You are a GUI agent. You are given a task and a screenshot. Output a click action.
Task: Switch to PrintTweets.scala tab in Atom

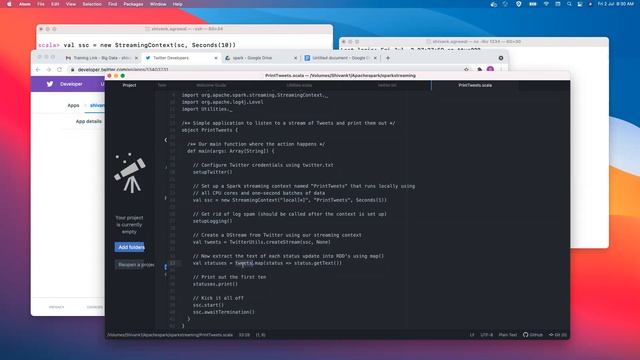[x=475, y=85]
